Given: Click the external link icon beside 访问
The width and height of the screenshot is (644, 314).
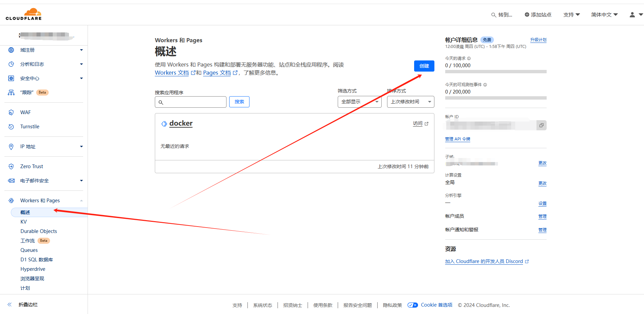Looking at the screenshot, I should click(427, 124).
